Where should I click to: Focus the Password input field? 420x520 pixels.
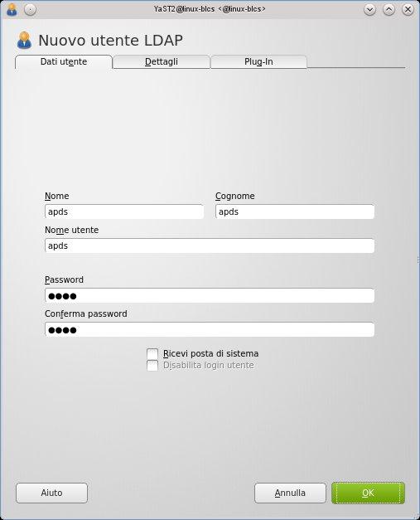tap(210, 295)
